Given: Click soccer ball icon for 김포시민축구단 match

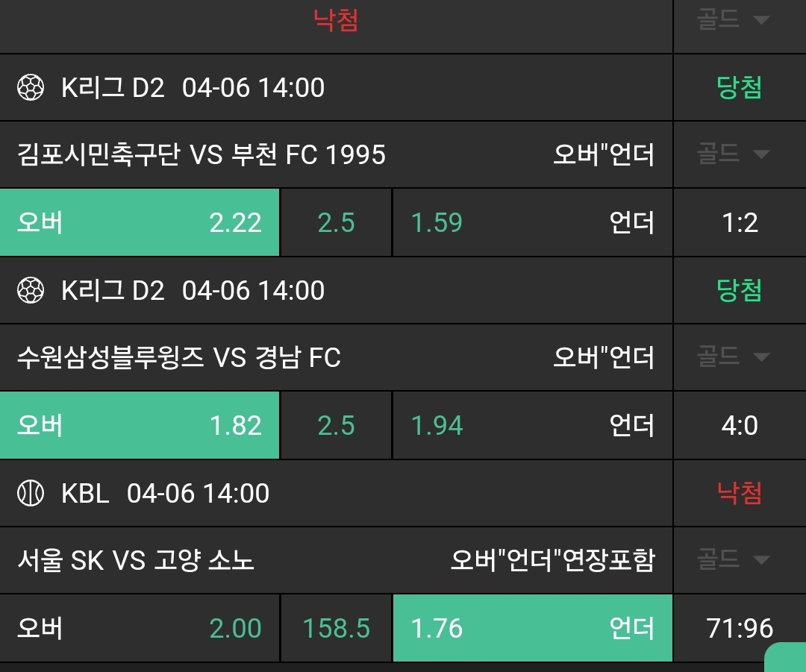Looking at the screenshot, I should 31,88.
